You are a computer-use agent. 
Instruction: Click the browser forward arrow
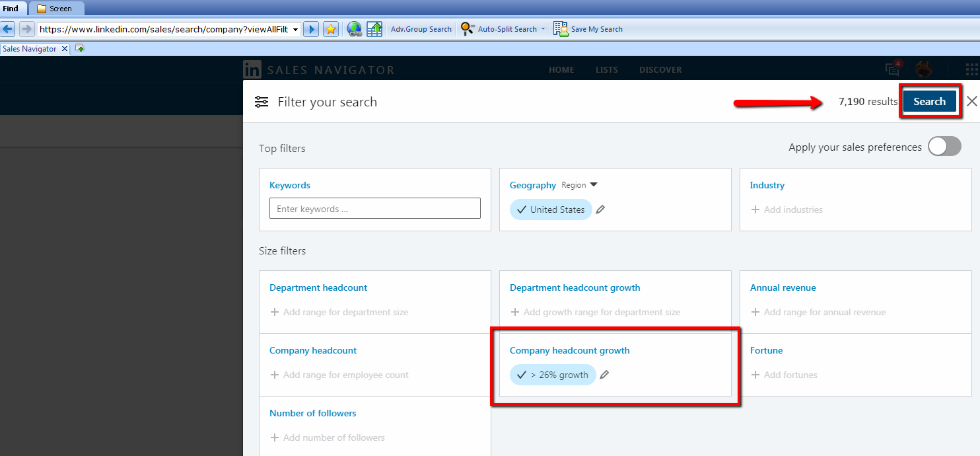click(x=26, y=29)
